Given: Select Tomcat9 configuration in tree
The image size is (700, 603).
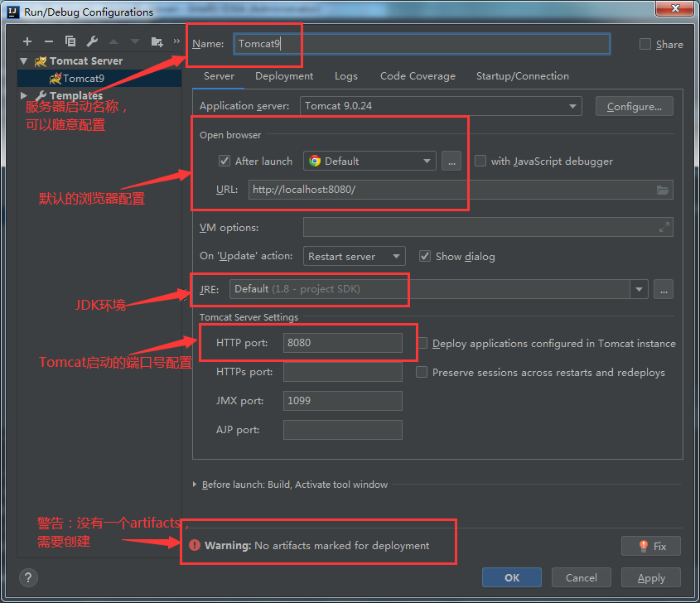Looking at the screenshot, I should pos(99,79).
